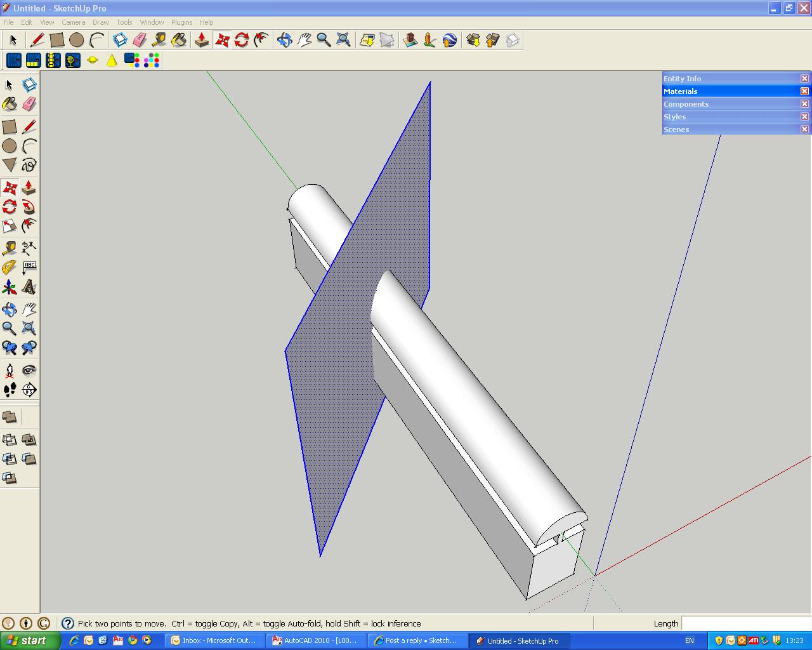Select the Outer Shell solid tool
Image resolution: width=812 pixels, height=650 pixels.
10,417
